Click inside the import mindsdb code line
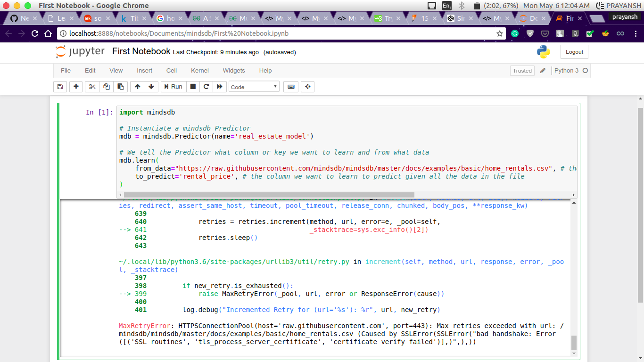The width and height of the screenshot is (644, 362). tap(147, 112)
